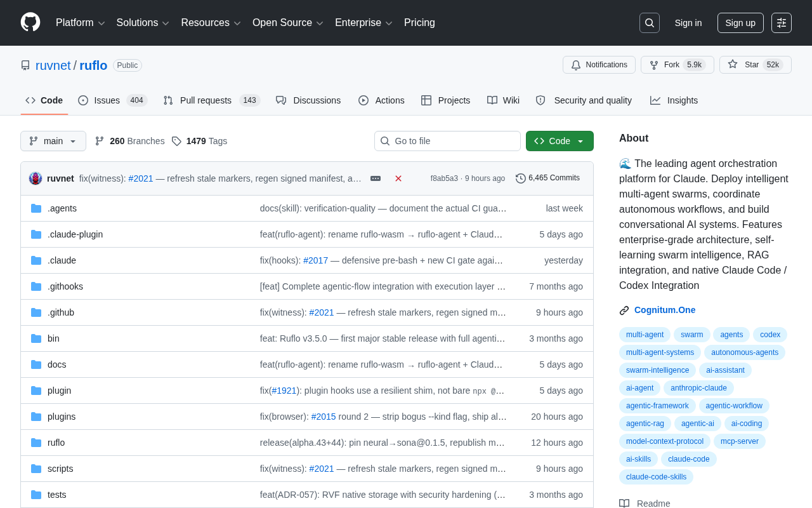Star the repository with the Star button
This screenshot has width=812, height=508.
click(x=755, y=65)
